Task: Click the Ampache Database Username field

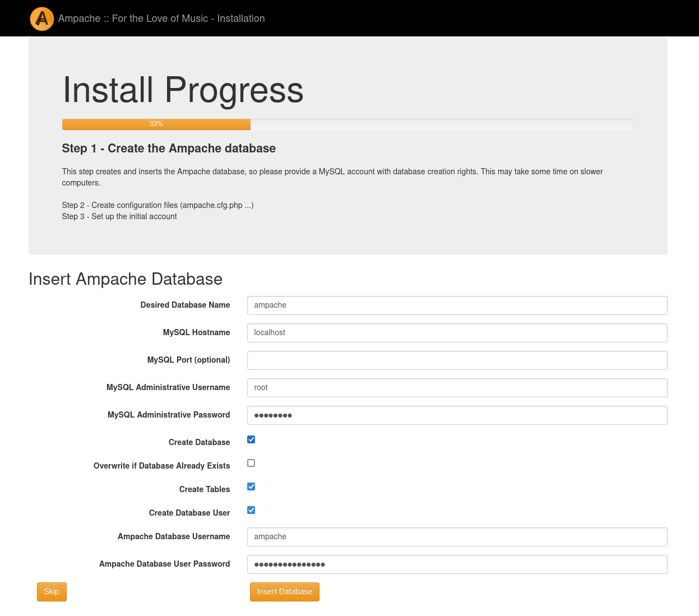Action: [x=457, y=537]
